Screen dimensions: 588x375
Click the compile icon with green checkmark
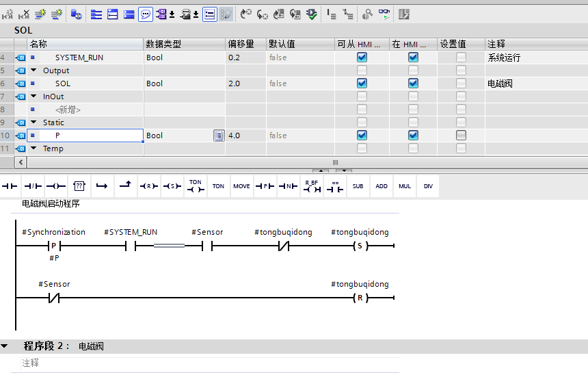point(311,14)
